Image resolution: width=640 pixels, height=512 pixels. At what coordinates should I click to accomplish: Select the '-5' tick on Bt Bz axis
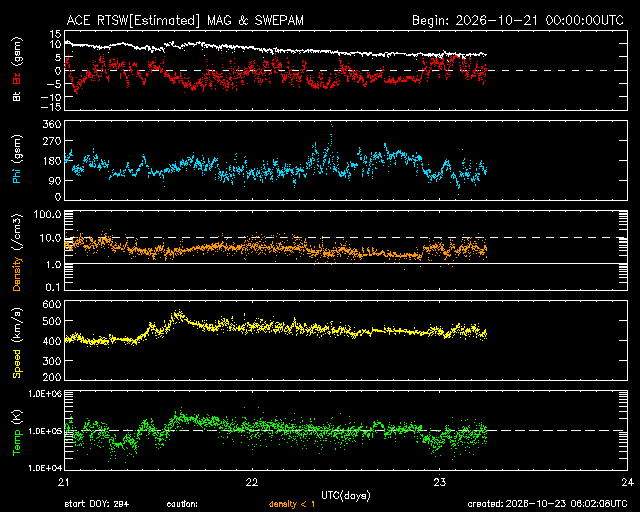(54, 84)
